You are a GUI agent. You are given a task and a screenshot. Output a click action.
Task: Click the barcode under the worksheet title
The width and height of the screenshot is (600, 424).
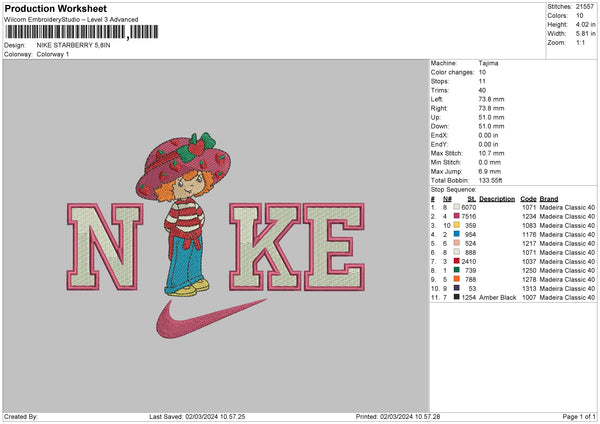pyautogui.click(x=82, y=32)
